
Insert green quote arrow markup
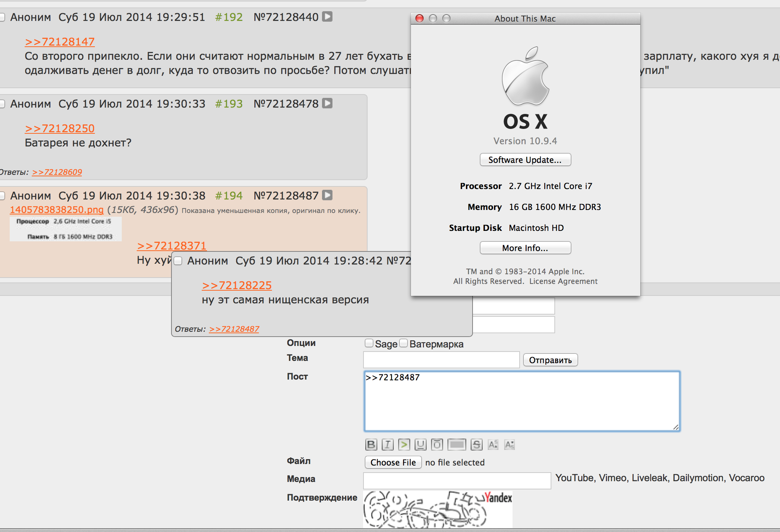pyautogui.click(x=404, y=445)
